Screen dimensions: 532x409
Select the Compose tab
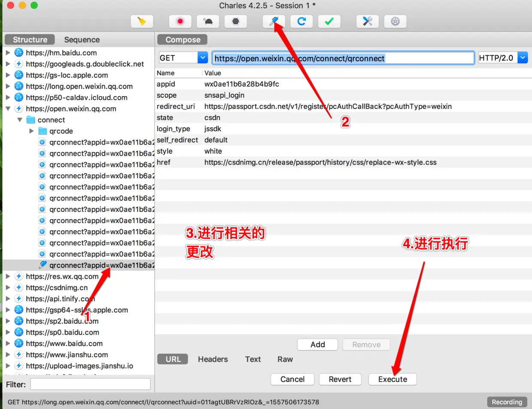183,39
